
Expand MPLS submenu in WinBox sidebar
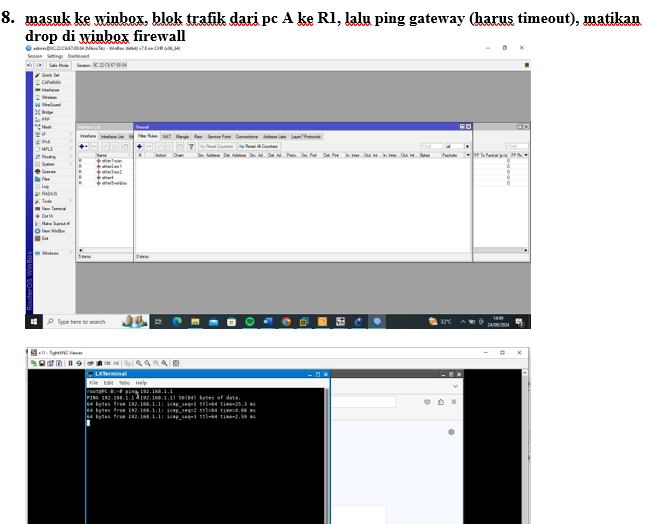pos(54,149)
